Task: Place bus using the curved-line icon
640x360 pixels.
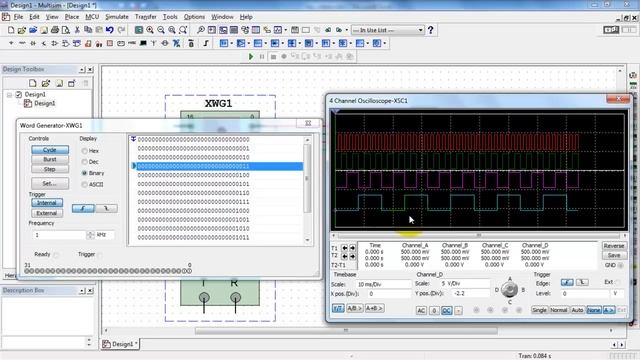Action: [x=206, y=43]
